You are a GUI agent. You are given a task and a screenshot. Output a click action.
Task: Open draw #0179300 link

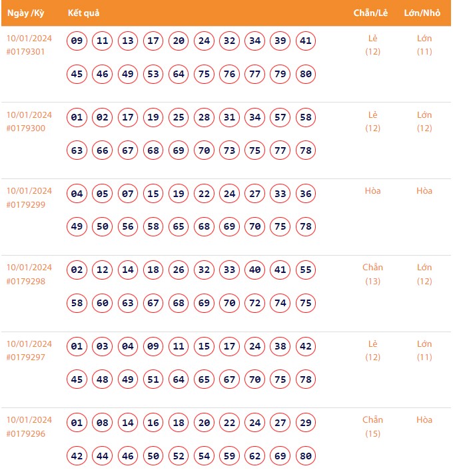26,128
